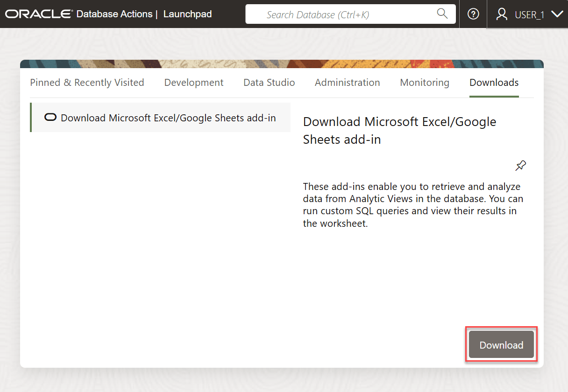Open the Data Studio tab
568x392 pixels.
(269, 82)
